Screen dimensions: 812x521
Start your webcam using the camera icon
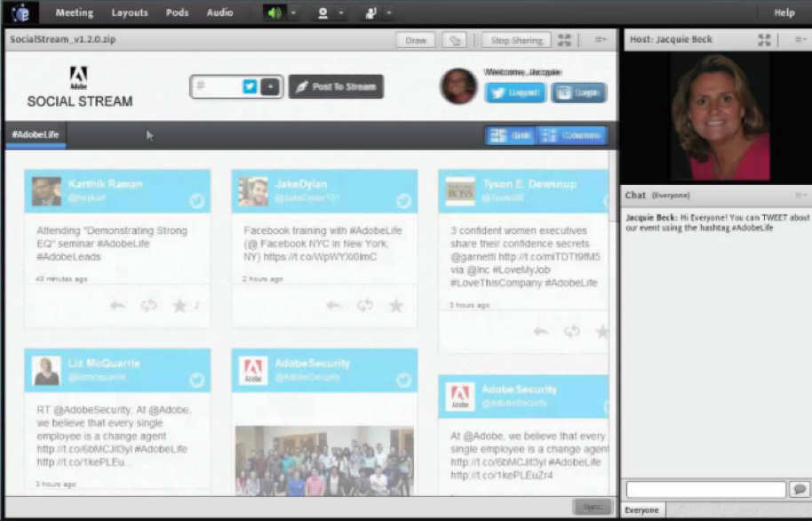pyautogui.click(x=323, y=12)
